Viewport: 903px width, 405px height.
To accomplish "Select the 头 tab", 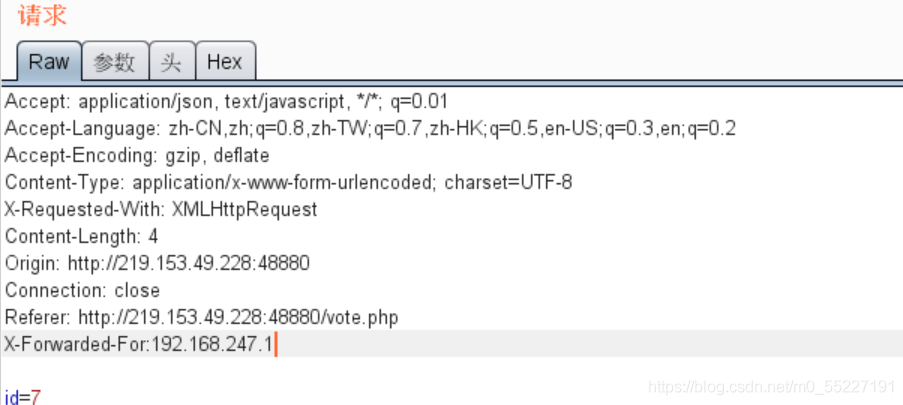I will coord(172,62).
